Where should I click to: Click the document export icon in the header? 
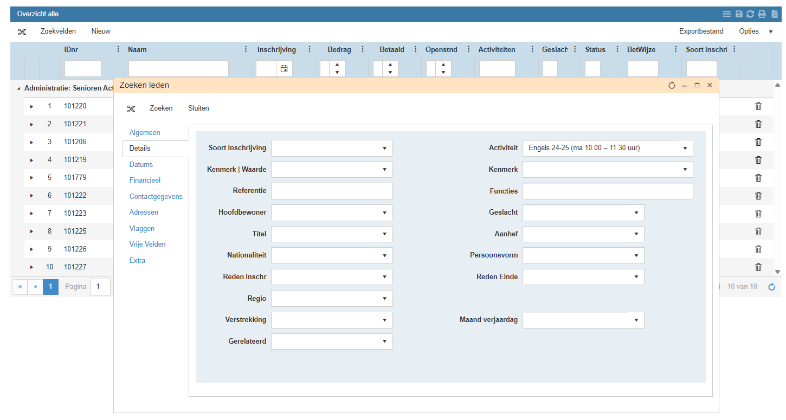click(x=774, y=13)
